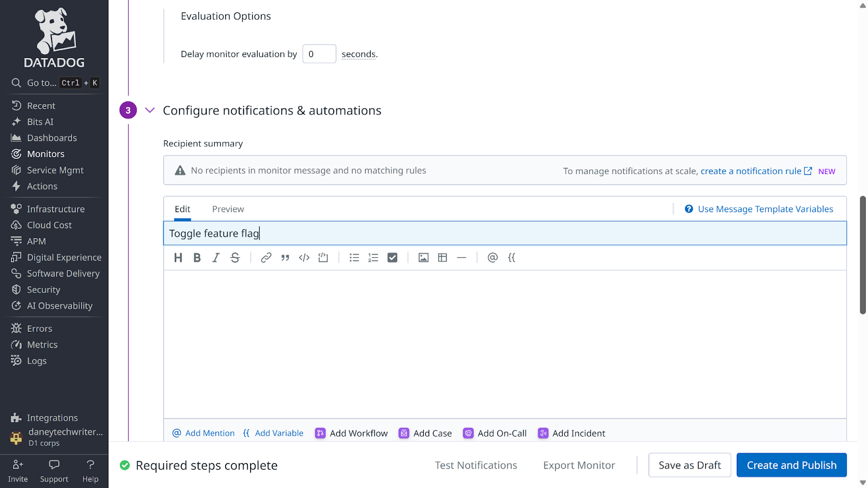Click the template variable braces toolbar icon
Screen dimensions: 868x488
512,258
